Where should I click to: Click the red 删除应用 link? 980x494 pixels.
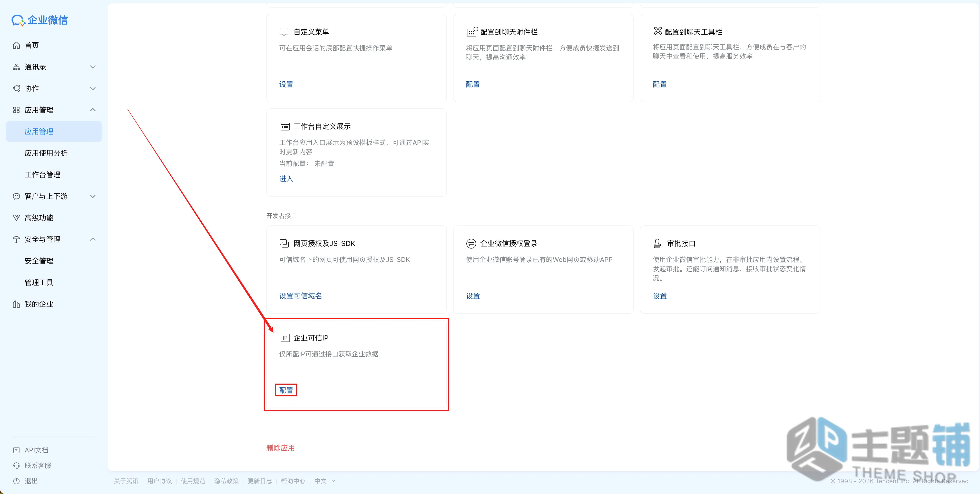[280, 448]
